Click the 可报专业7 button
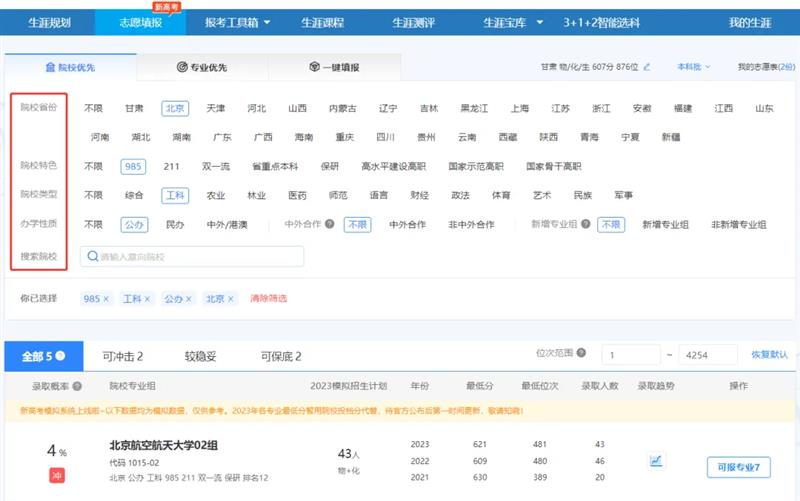Screen dimensions: 800x501 tap(739, 466)
